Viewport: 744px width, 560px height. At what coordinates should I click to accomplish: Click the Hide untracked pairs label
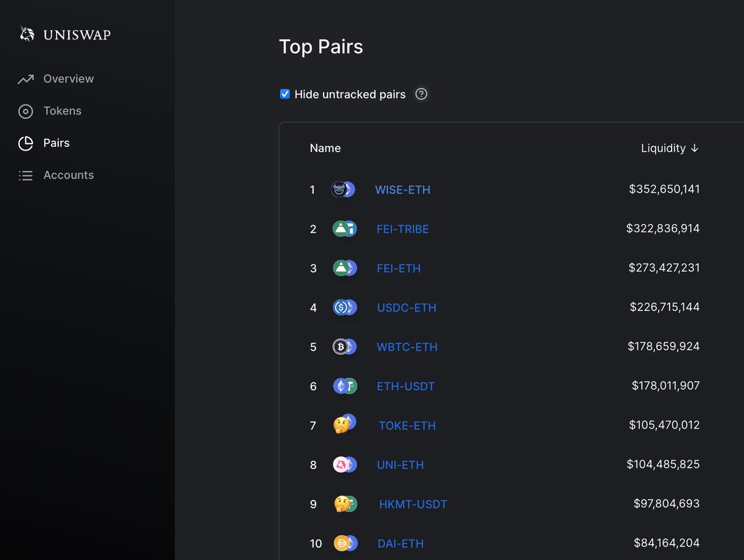click(350, 94)
